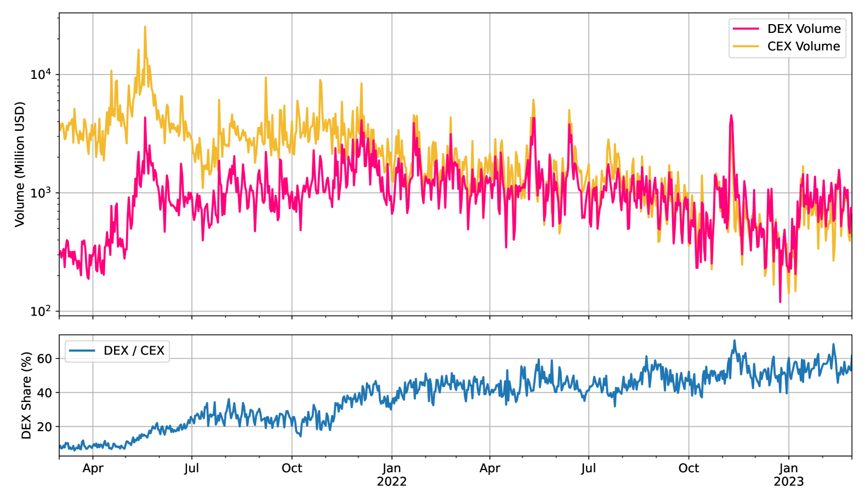Click the 10^2 y-axis tick label

(x=41, y=311)
